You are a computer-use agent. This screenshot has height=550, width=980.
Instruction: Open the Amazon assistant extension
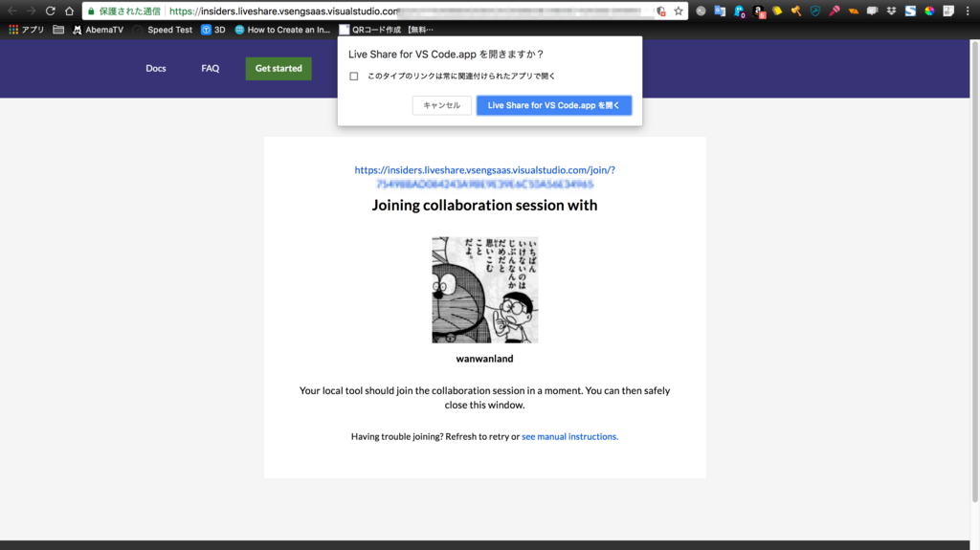[x=759, y=11]
